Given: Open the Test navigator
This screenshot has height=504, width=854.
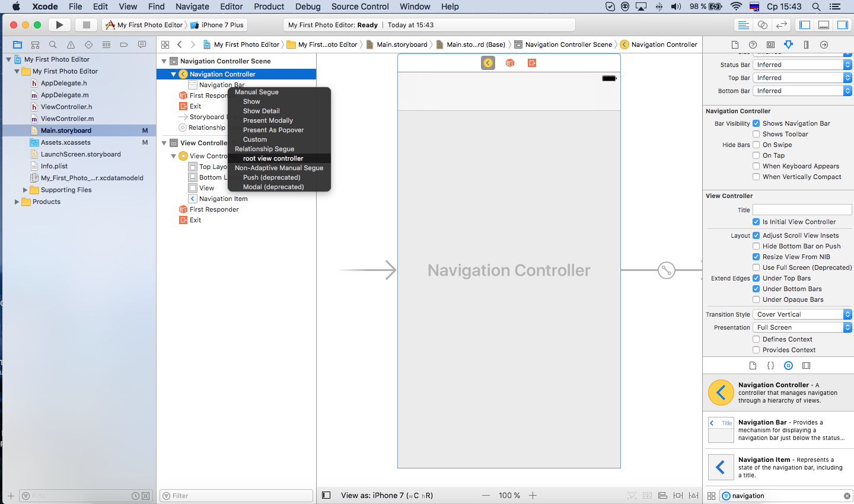Looking at the screenshot, I should tap(88, 44).
